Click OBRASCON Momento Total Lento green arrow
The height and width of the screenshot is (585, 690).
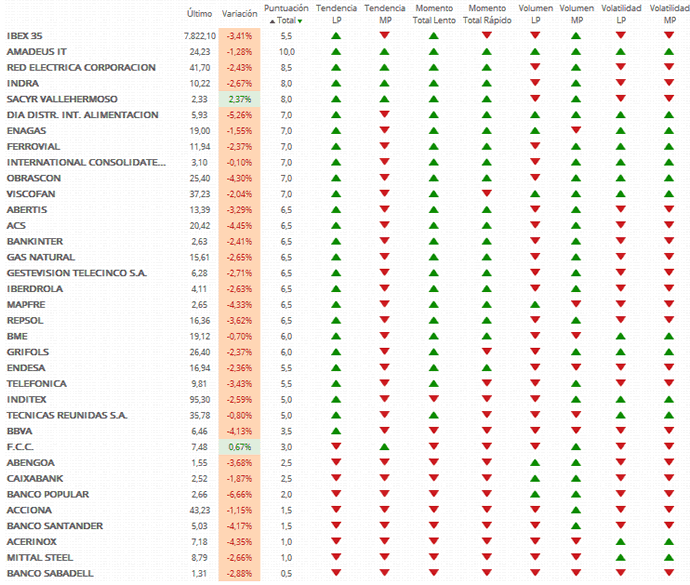[433, 178]
